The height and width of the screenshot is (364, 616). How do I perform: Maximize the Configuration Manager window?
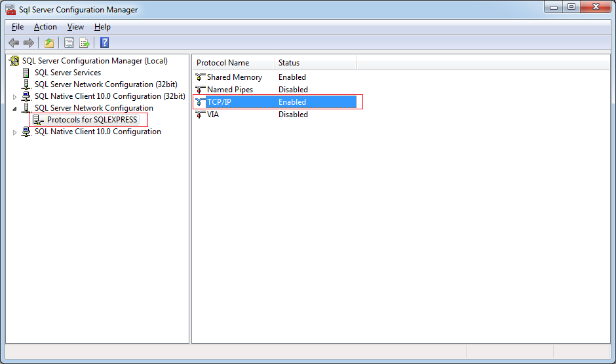(x=571, y=7)
